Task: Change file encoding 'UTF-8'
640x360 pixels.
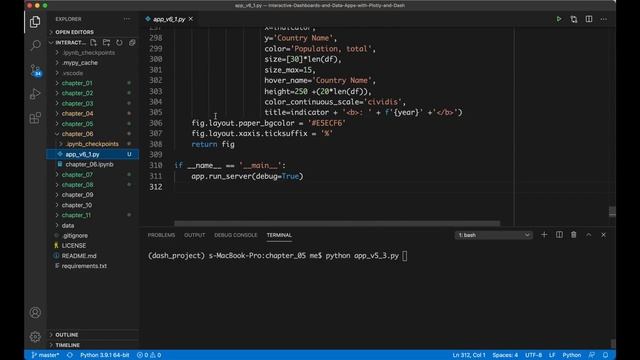Action: pyautogui.click(x=533, y=355)
